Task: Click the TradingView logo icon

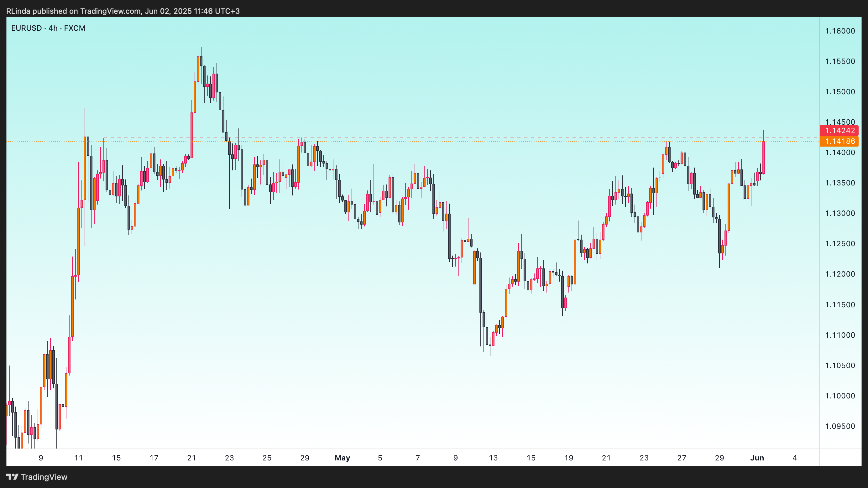Action: [x=13, y=477]
